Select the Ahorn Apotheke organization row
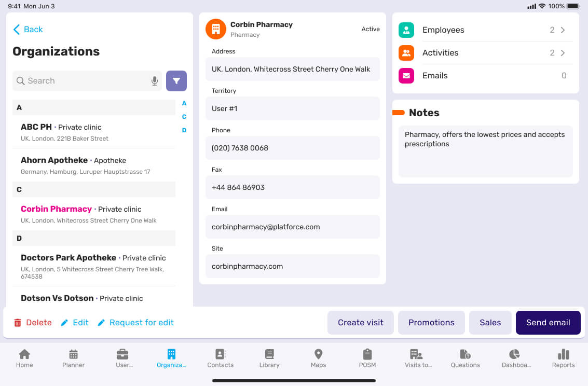The image size is (588, 386). click(x=94, y=166)
